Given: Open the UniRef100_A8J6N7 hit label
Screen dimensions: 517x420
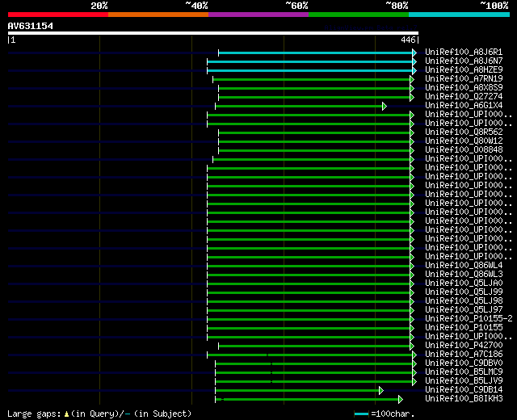Looking at the screenshot, I should coord(464,61).
